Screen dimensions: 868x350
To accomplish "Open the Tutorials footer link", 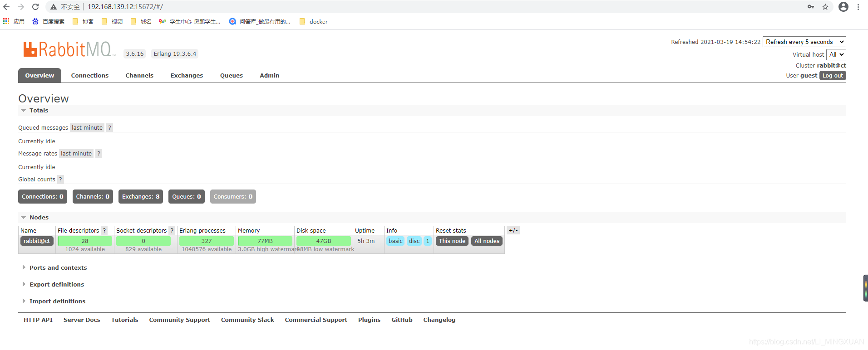I will tap(124, 320).
